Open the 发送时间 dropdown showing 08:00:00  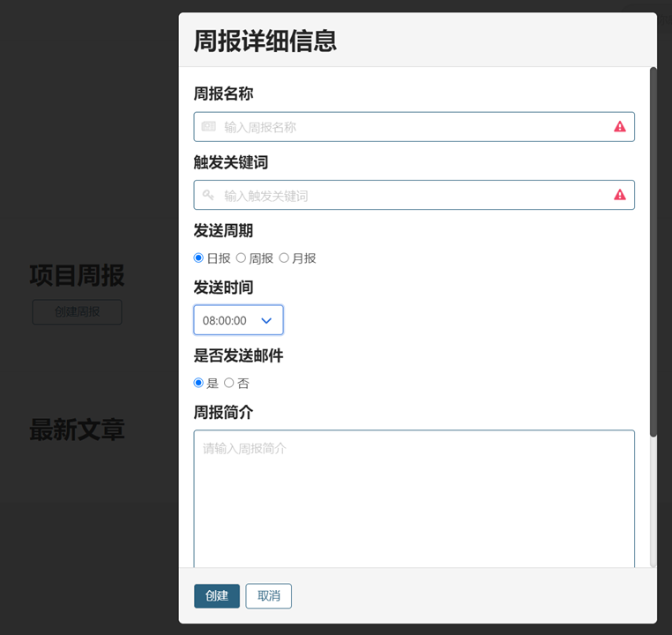(238, 320)
